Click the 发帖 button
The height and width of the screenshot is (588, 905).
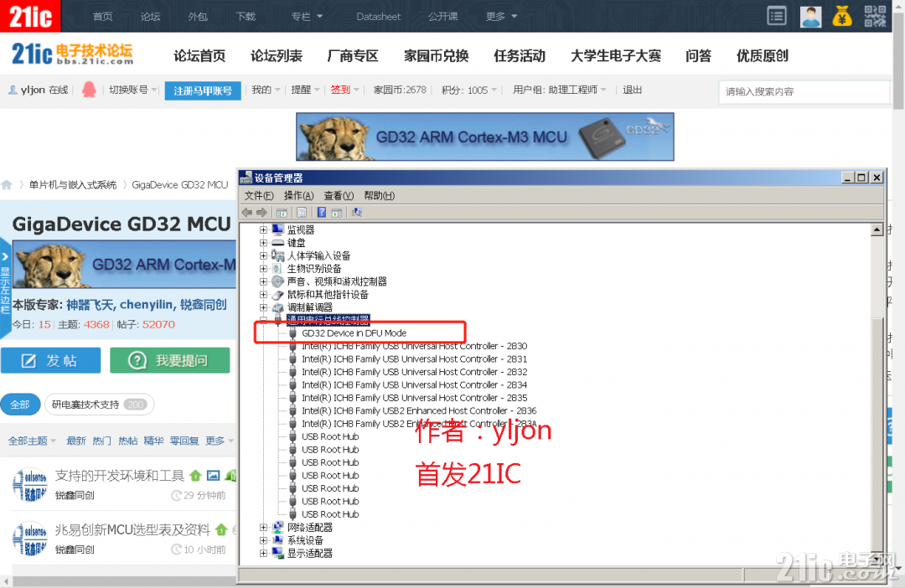tap(51, 361)
